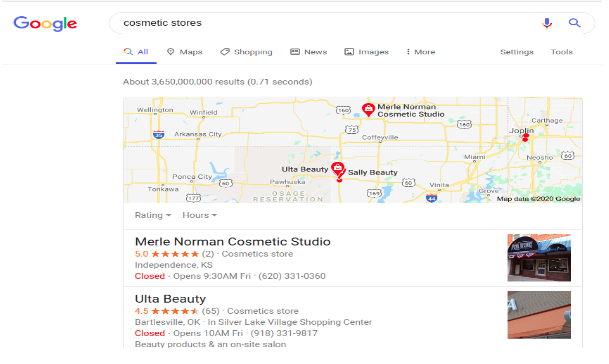This screenshot has height=364, width=609.
Task: Open the Tools button
Action: point(562,52)
